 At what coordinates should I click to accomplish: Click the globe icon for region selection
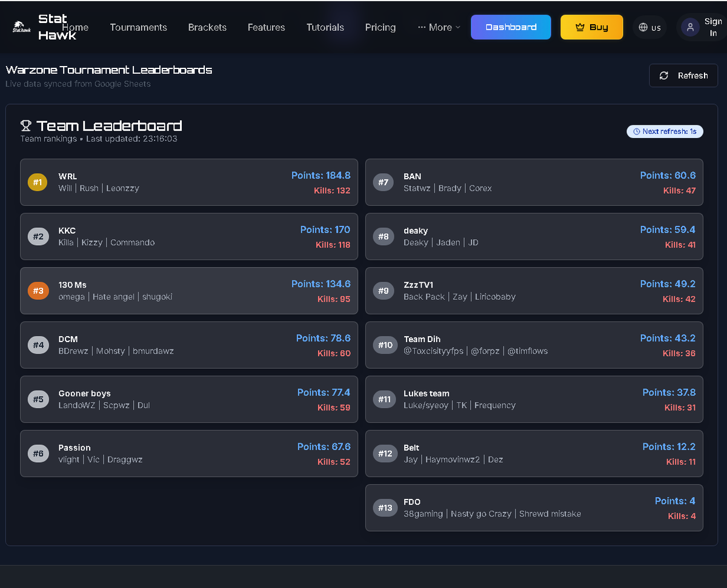click(x=643, y=27)
